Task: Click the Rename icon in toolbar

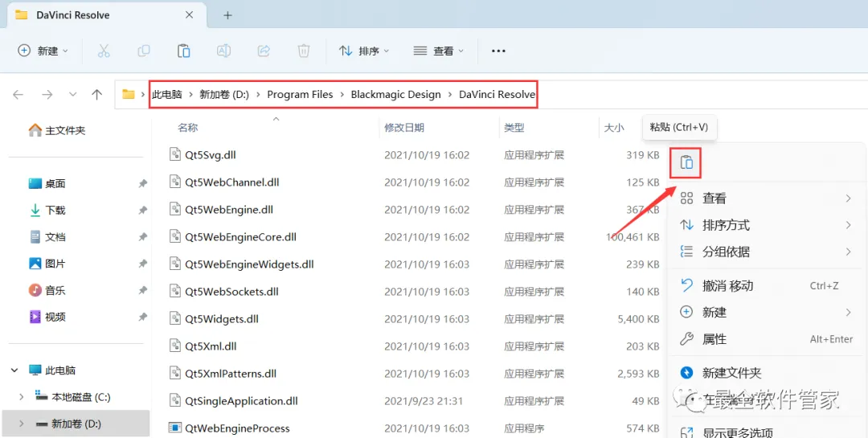Action: (x=223, y=51)
